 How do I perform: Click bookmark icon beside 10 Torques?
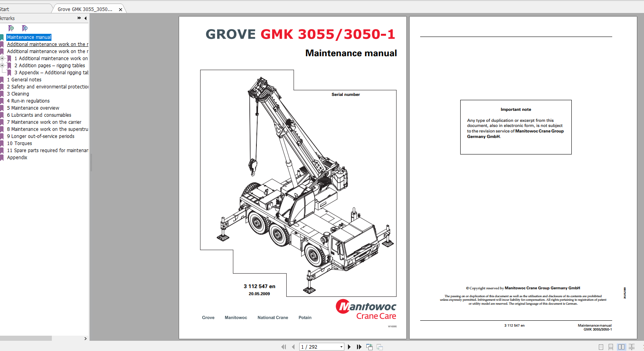(2, 143)
